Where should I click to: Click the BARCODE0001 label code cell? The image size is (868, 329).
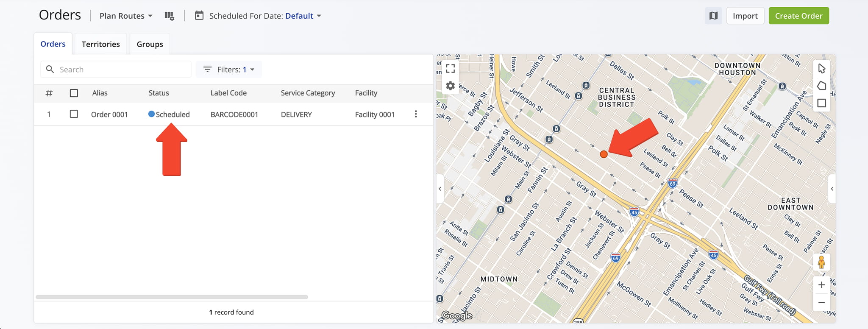(x=234, y=114)
